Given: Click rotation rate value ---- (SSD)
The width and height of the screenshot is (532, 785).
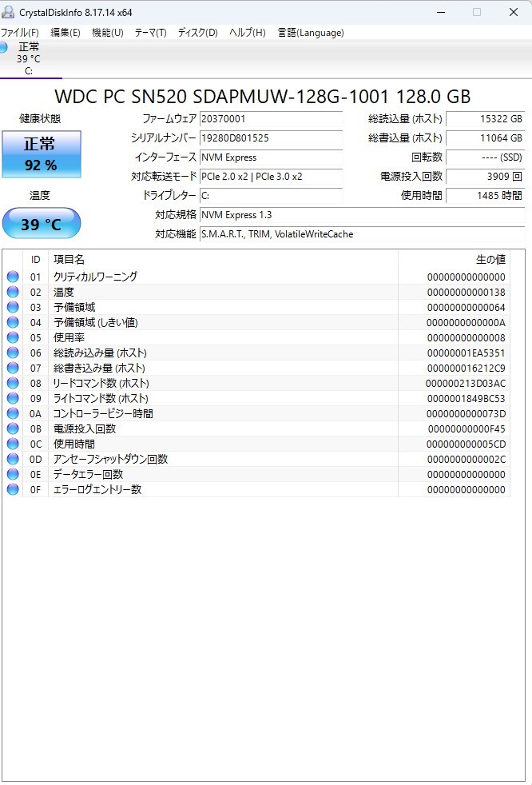Looking at the screenshot, I should [x=485, y=157].
